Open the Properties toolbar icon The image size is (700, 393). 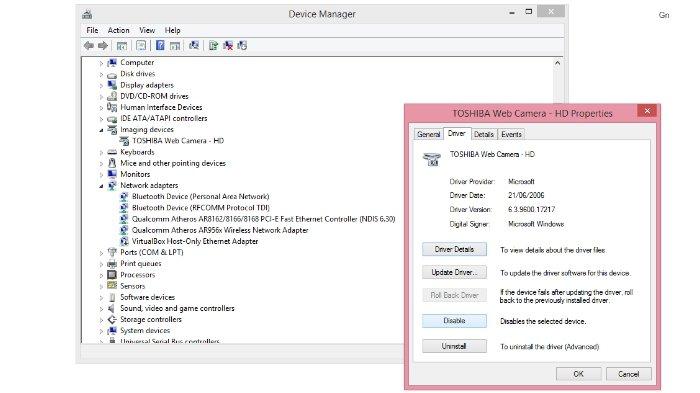click(x=141, y=46)
